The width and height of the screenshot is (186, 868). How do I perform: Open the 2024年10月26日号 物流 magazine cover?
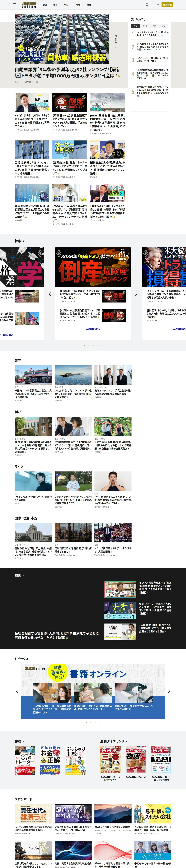136,759
